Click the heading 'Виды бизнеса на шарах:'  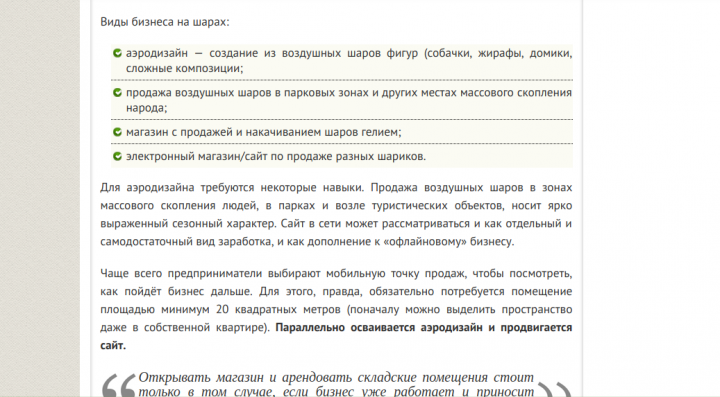point(164,22)
